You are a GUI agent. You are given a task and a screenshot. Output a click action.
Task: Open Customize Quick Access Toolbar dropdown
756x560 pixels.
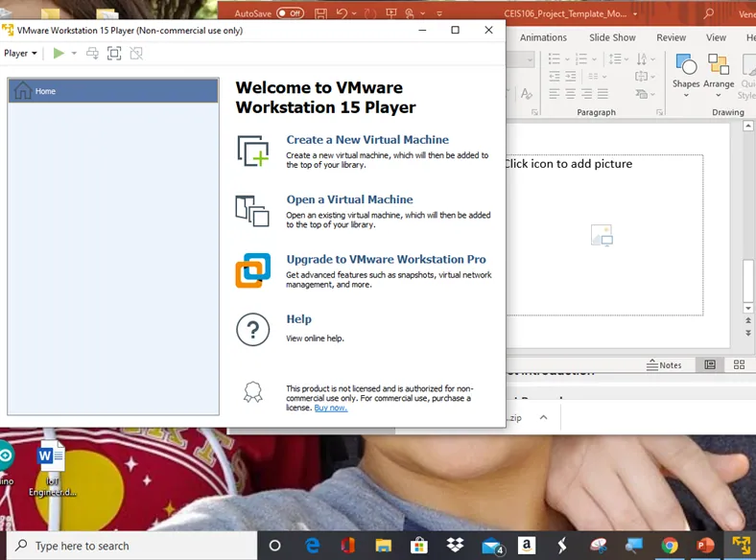(439, 13)
